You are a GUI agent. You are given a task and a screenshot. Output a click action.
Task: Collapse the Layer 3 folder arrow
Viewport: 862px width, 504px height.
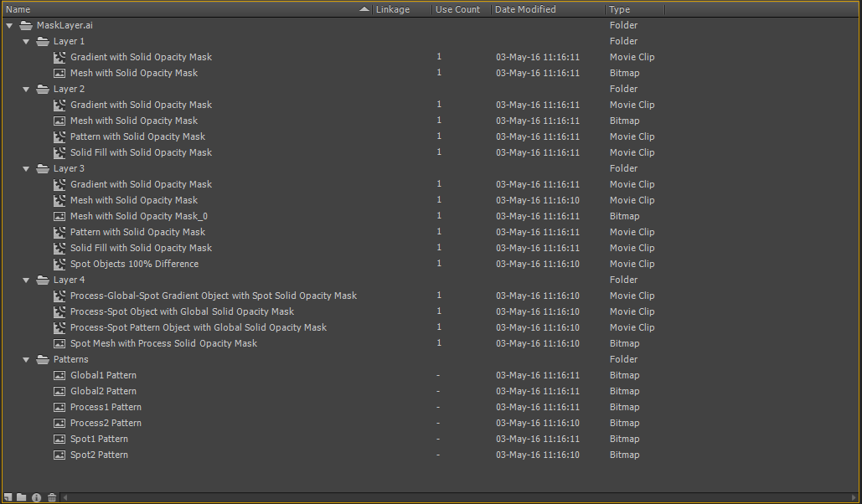pos(26,169)
